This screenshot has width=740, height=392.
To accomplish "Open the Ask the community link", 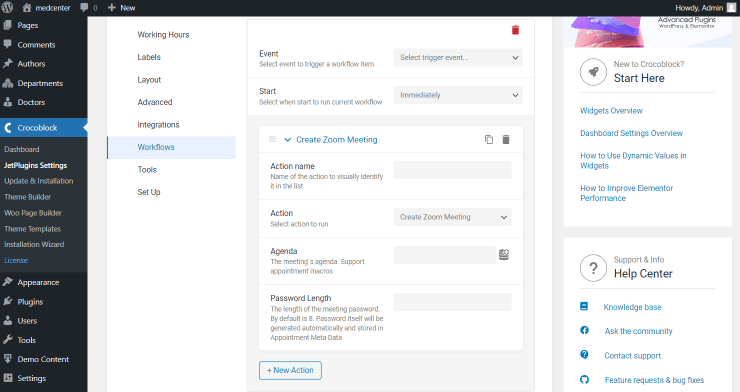I will (639, 331).
